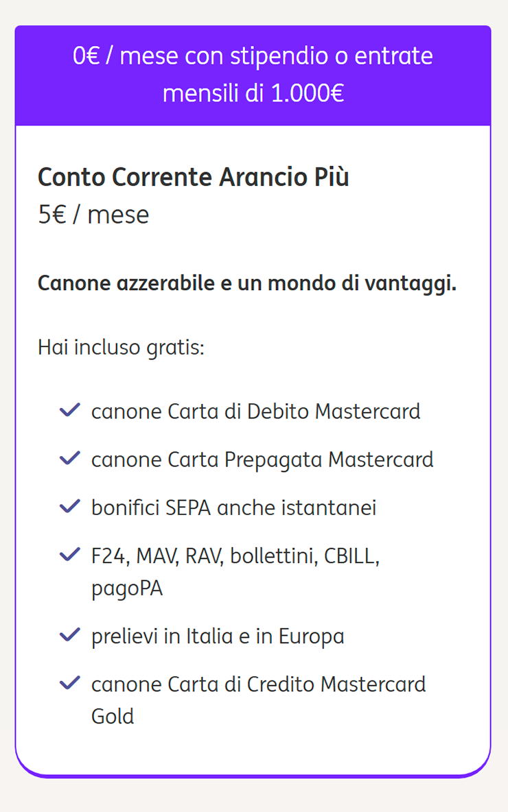508x812 pixels.
Task: Click F24, MAV, RAV, bollettini, CBILL text
Action: (235, 557)
